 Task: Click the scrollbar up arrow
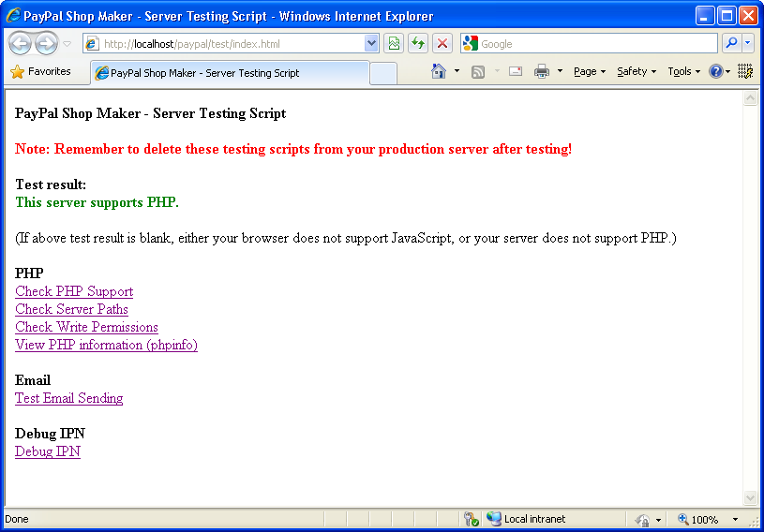pos(750,97)
